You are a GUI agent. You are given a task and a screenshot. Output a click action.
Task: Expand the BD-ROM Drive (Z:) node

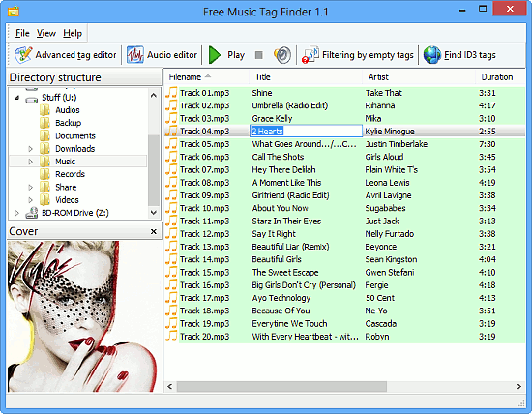[x=16, y=213]
